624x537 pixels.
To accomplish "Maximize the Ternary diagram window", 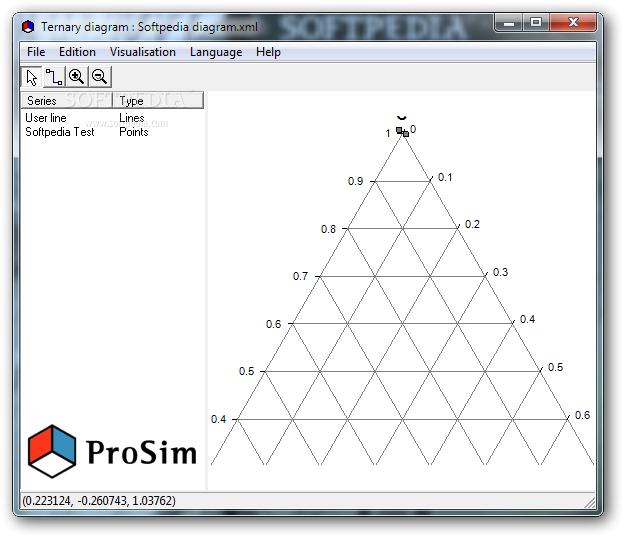I will point(536,23).
